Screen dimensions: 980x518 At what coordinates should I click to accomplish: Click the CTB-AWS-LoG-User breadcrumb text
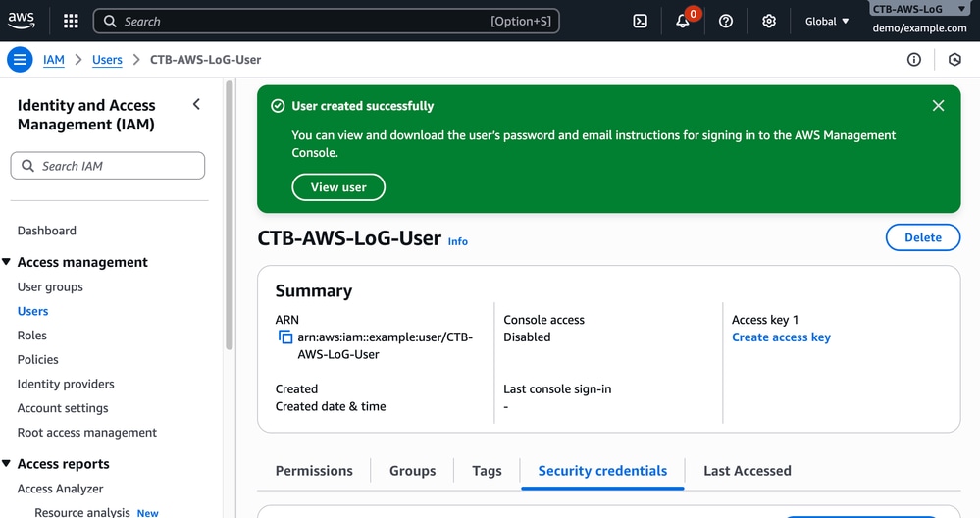pyautogui.click(x=206, y=60)
